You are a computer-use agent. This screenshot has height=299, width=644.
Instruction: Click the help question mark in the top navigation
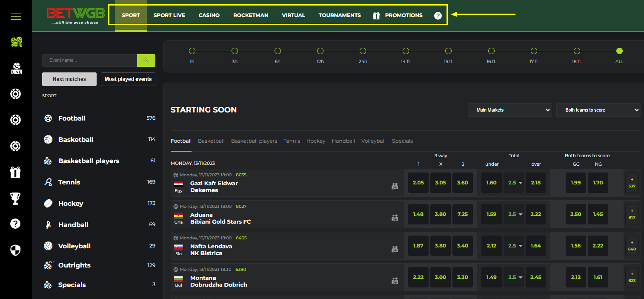click(438, 15)
